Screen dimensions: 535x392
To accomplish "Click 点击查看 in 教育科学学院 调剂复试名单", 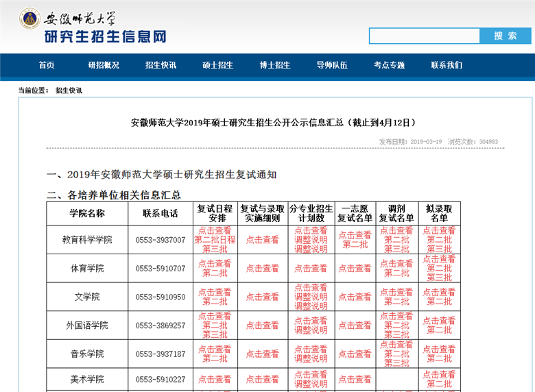I will point(396,230).
